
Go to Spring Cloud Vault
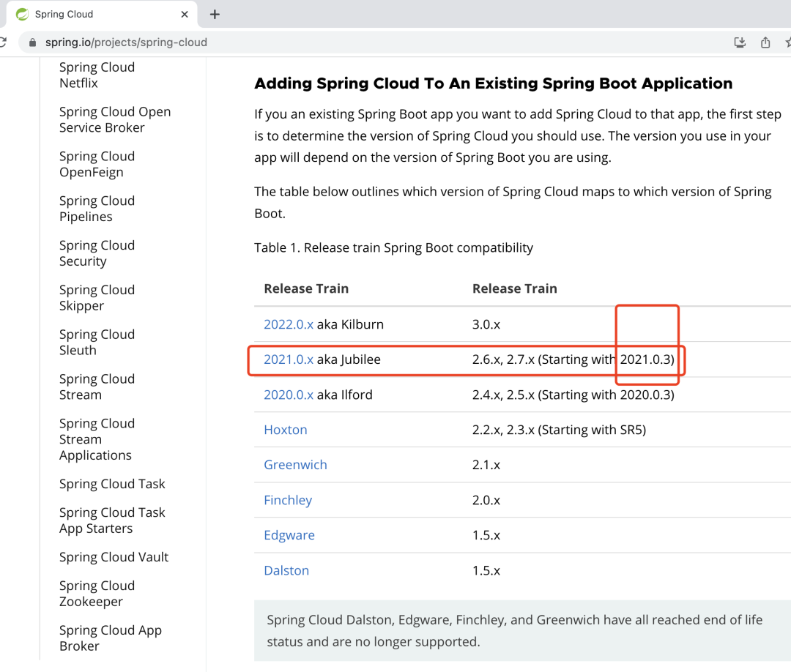[x=114, y=557]
